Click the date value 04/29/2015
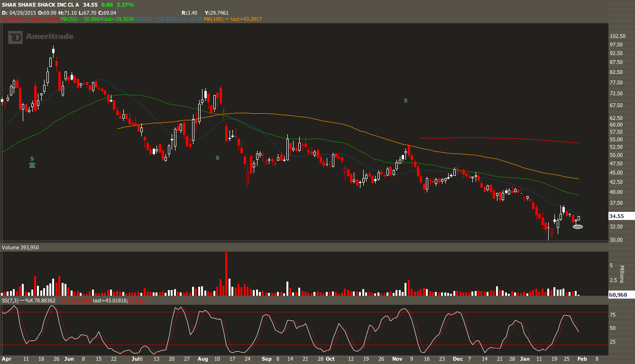 click(22, 12)
